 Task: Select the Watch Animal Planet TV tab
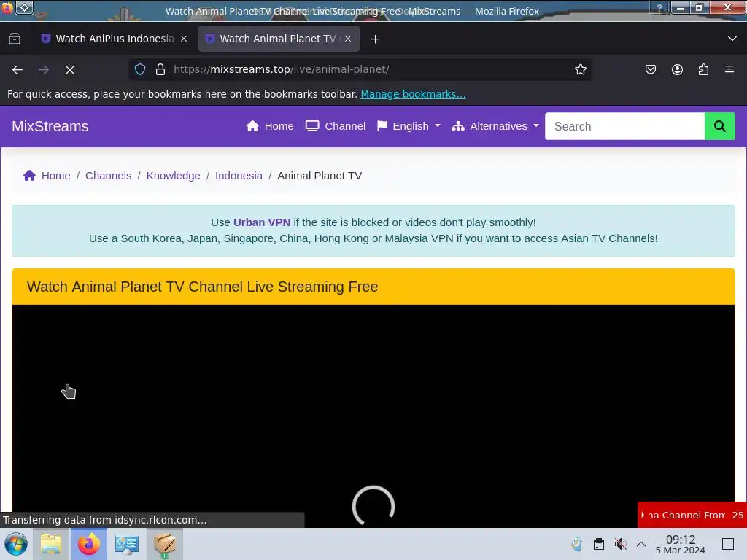coord(279,39)
